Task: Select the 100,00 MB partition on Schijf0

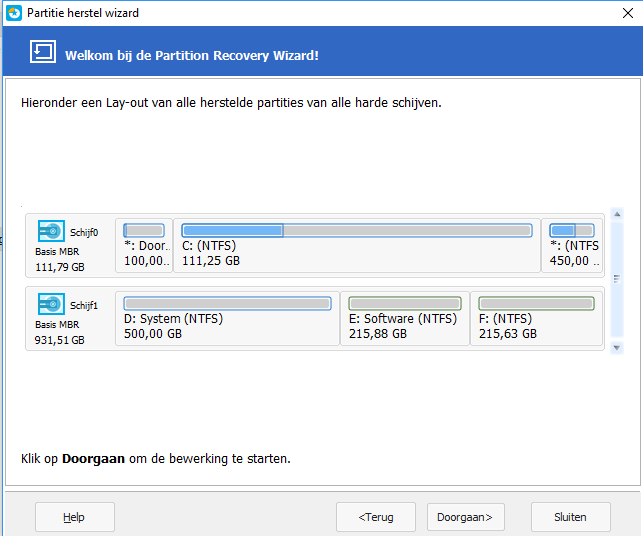Action: point(144,246)
